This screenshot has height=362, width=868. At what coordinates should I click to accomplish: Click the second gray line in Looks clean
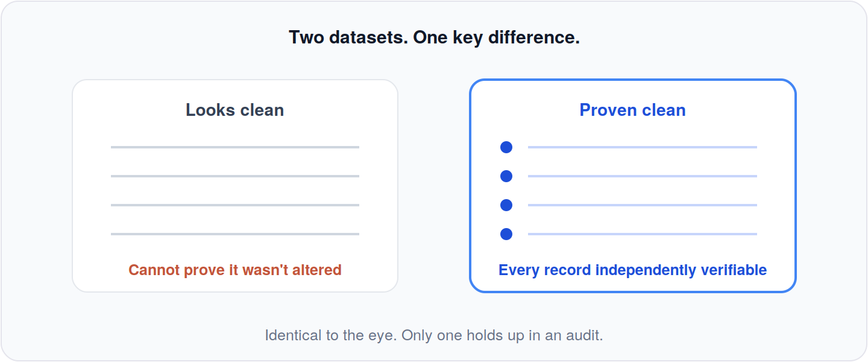235,176
